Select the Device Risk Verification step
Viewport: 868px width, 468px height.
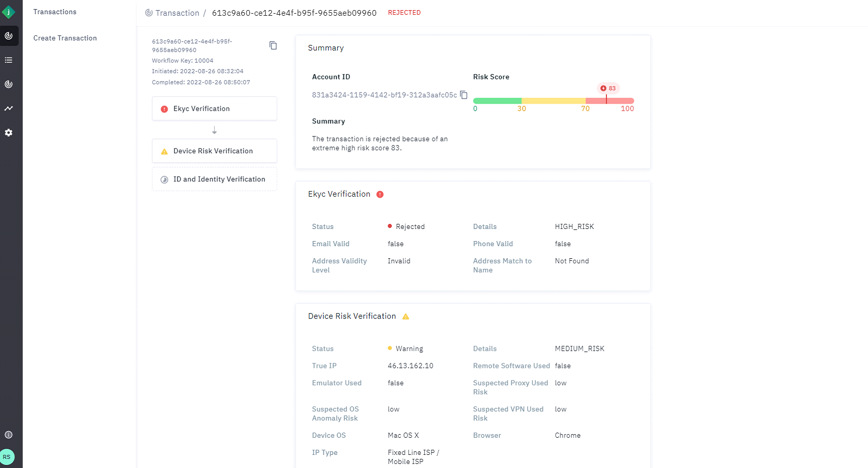click(214, 151)
